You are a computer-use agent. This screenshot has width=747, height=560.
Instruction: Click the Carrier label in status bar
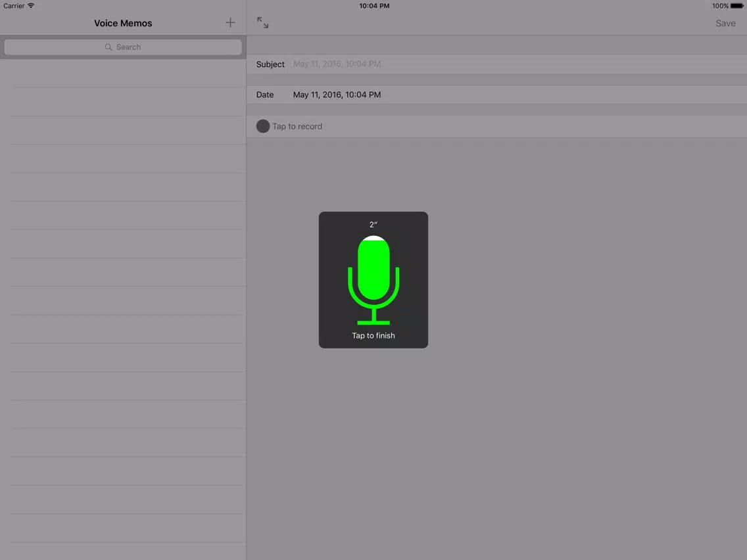point(14,6)
